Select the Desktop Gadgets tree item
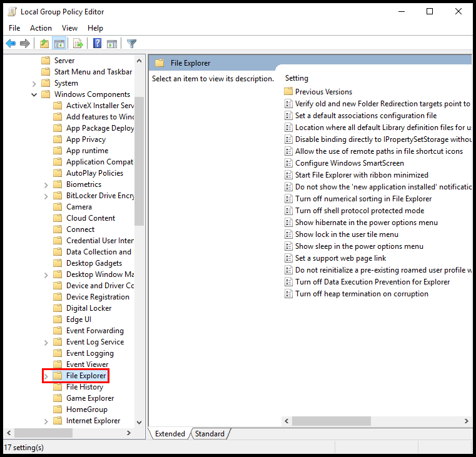The width and height of the screenshot is (476, 457). [94, 263]
